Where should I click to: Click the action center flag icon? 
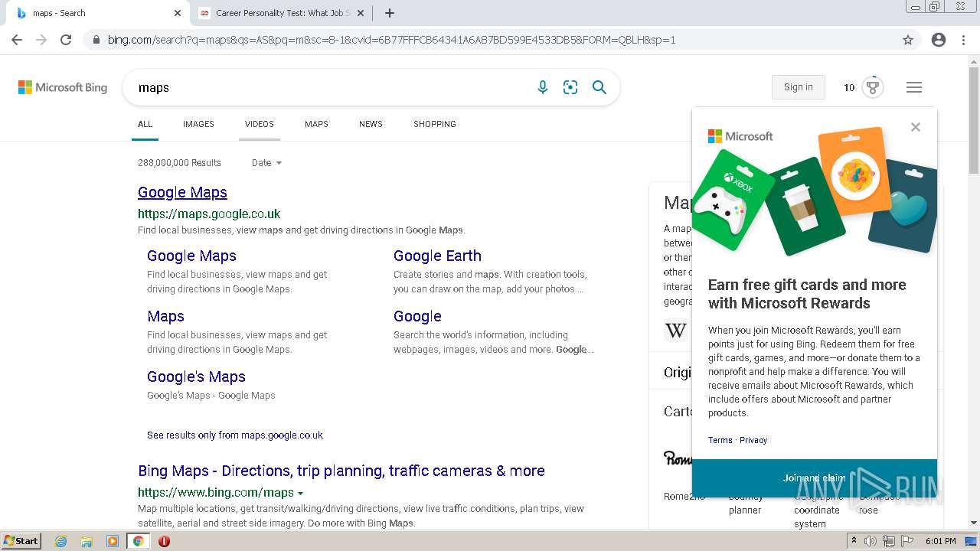[x=907, y=541]
